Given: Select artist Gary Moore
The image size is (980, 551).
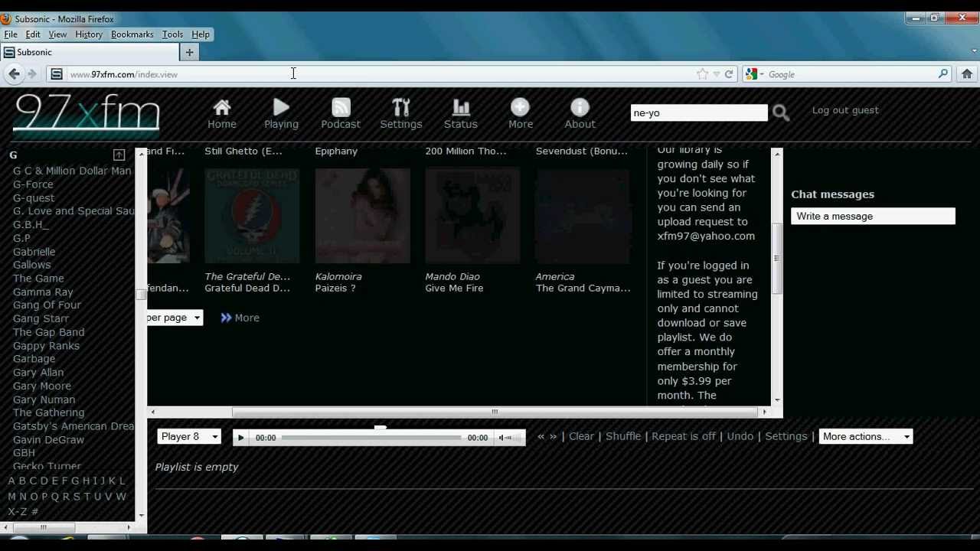Looking at the screenshot, I should (x=42, y=386).
